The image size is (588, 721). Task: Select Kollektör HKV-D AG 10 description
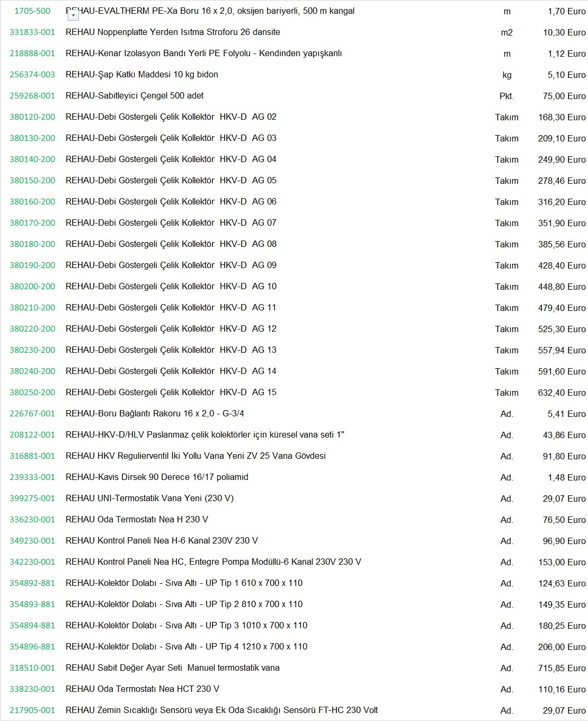click(x=171, y=287)
